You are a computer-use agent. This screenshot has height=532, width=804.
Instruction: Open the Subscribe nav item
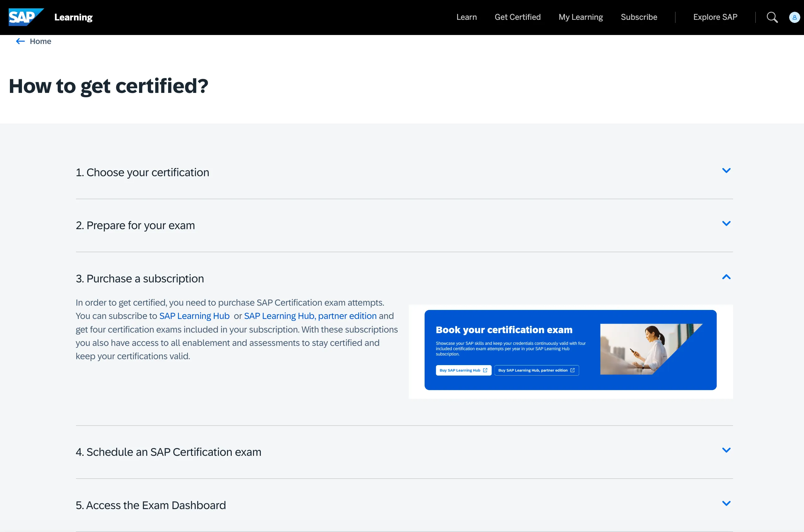tap(639, 17)
